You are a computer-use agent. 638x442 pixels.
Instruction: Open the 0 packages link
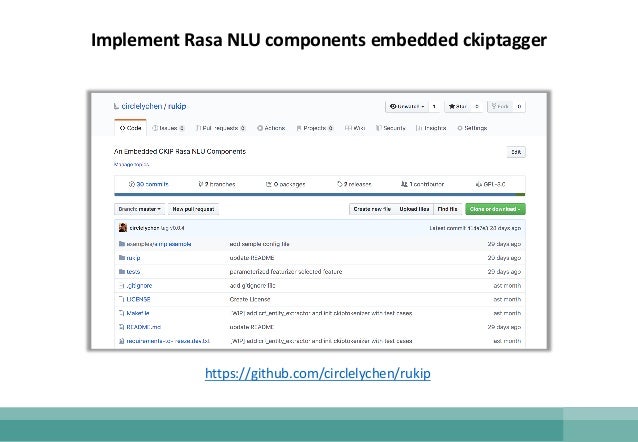(285, 184)
